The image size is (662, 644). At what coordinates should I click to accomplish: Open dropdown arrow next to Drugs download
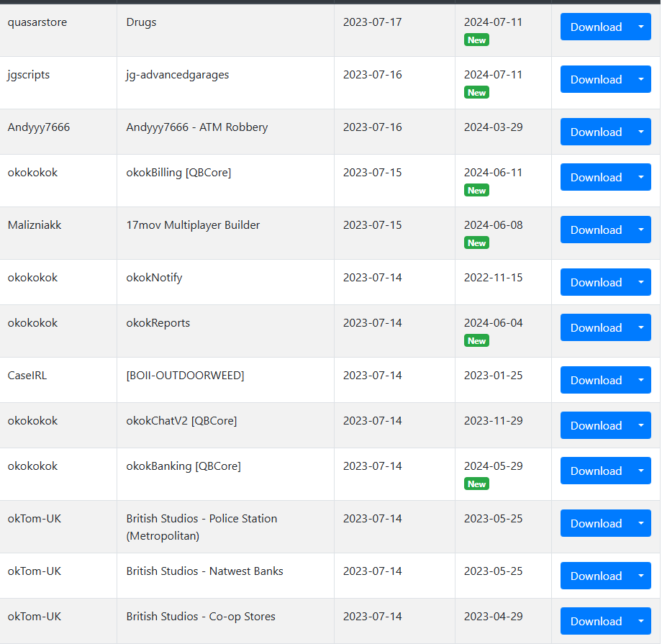tap(641, 27)
